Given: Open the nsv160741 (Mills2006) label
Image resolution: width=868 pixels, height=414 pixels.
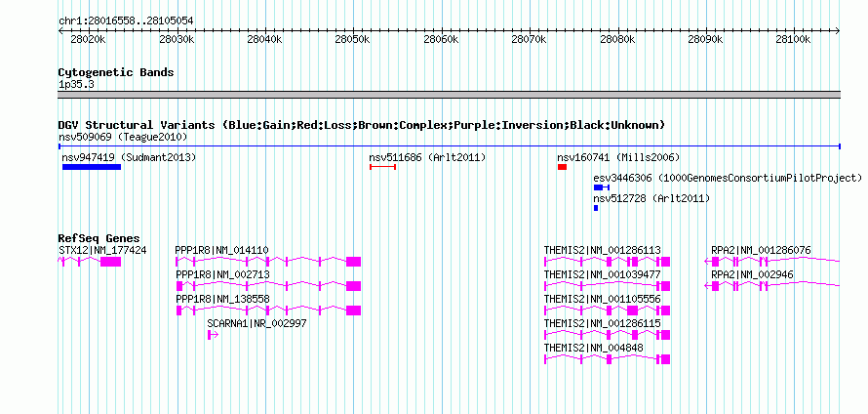Looking at the screenshot, I should pyautogui.click(x=618, y=157).
